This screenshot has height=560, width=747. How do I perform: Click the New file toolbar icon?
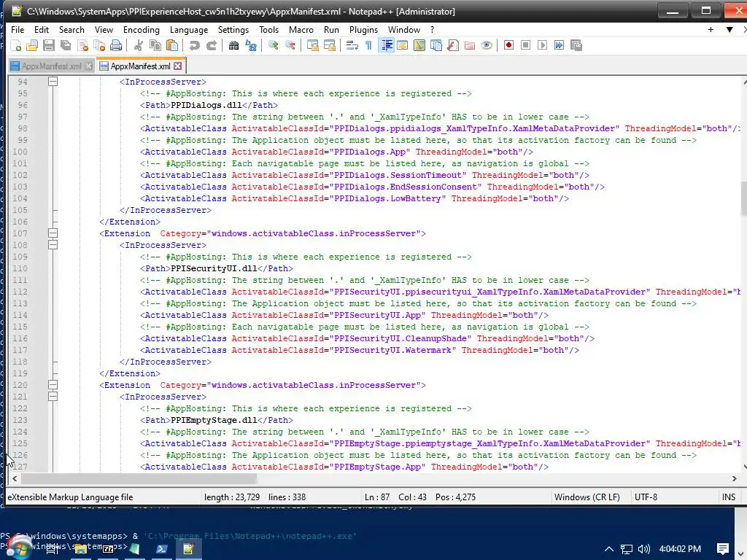click(16, 45)
